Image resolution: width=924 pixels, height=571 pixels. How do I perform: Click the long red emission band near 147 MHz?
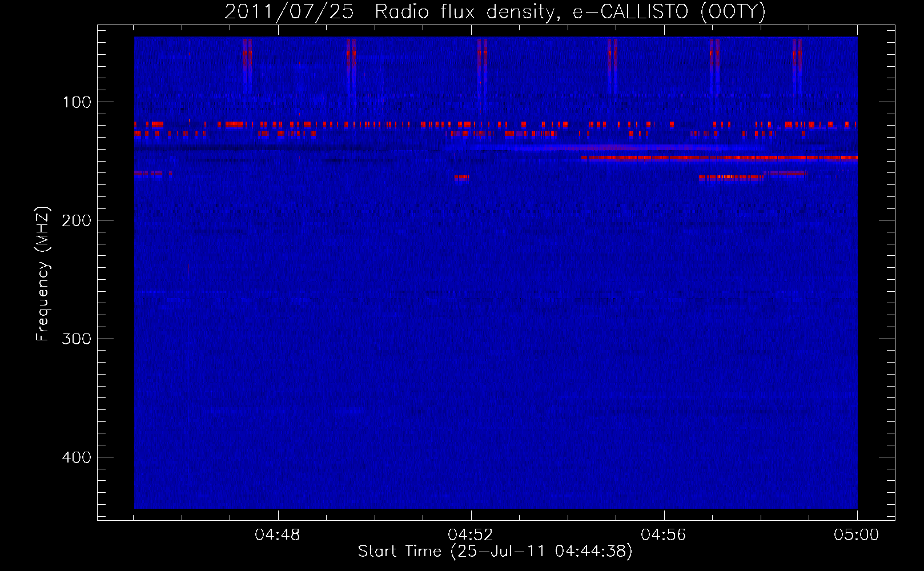[x=719, y=158]
